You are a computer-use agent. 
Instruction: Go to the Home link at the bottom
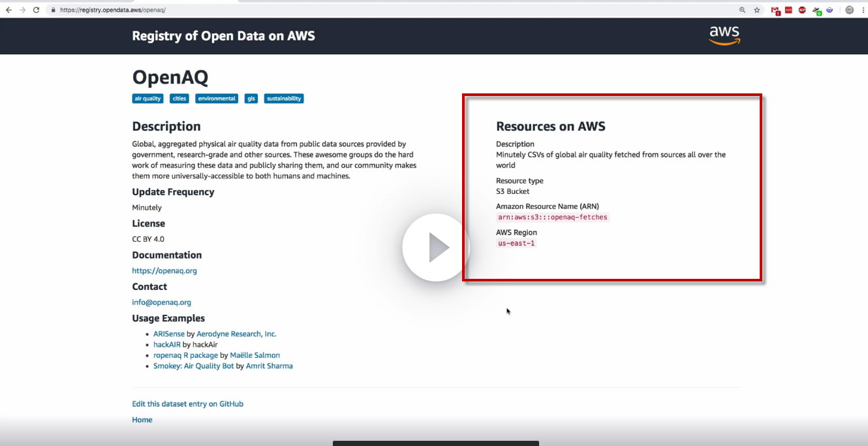coord(142,420)
